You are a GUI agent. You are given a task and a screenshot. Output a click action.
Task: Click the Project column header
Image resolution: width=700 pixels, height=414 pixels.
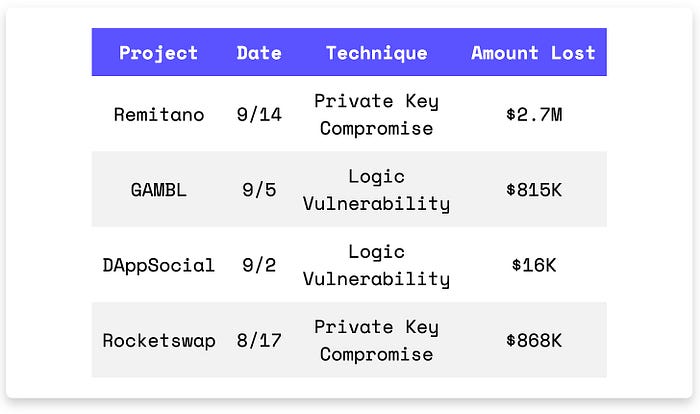click(158, 53)
